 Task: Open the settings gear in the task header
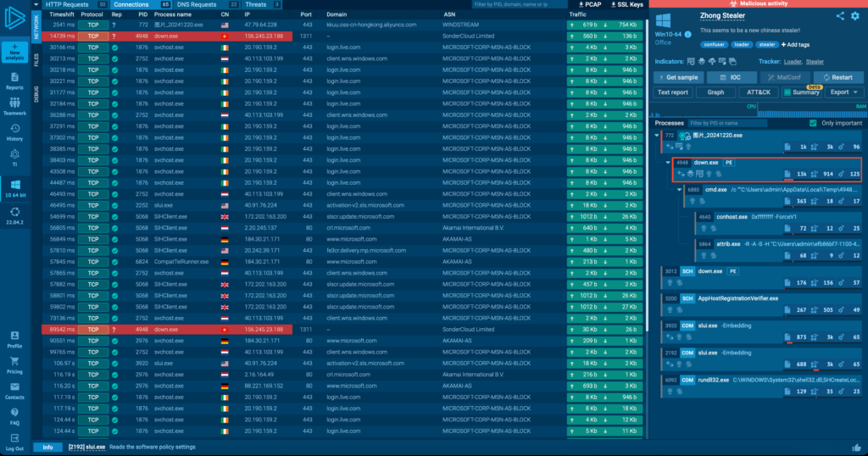coord(855,16)
